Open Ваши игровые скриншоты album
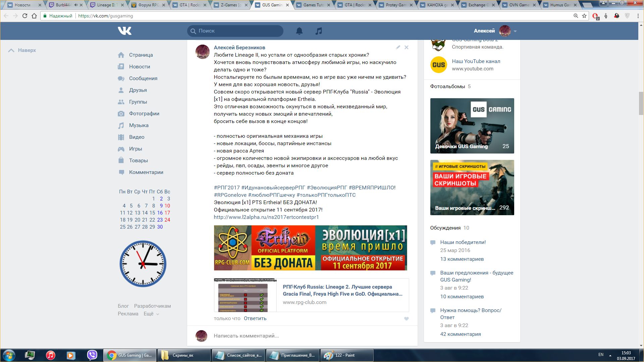This screenshot has height=362, width=644. click(472, 187)
